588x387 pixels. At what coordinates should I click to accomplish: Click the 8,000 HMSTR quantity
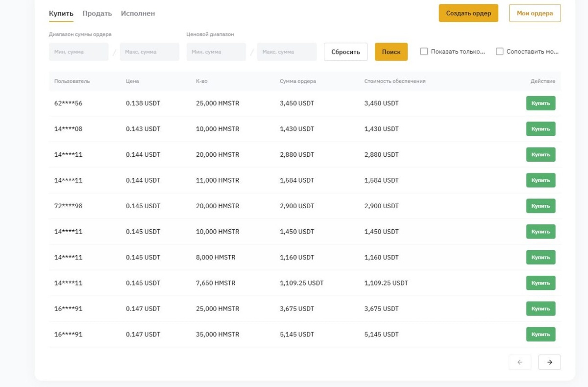tap(216, 257)
